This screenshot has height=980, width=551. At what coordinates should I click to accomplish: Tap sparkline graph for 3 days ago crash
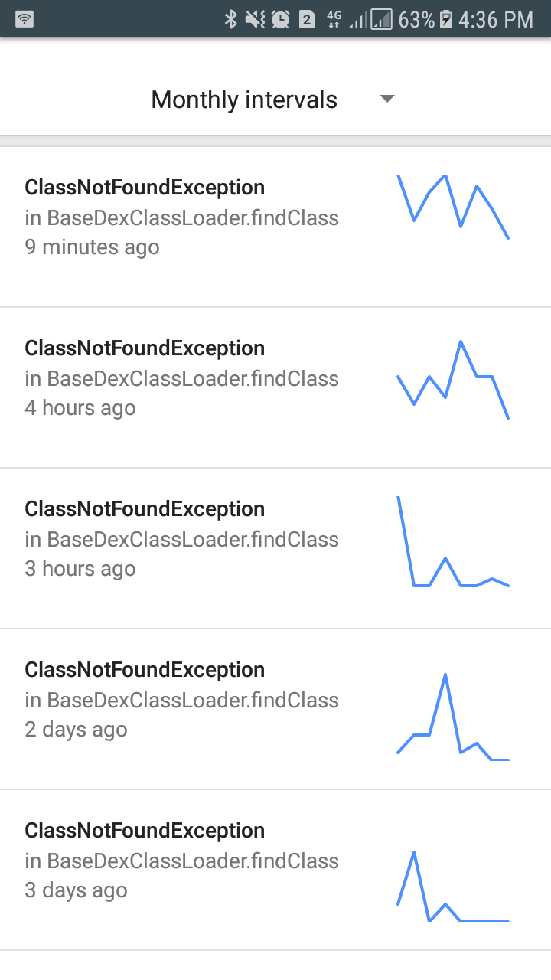point(453,887)
